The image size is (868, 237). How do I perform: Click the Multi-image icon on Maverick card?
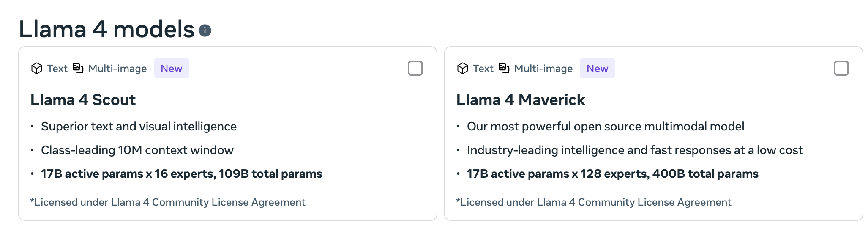coord(504,68)
